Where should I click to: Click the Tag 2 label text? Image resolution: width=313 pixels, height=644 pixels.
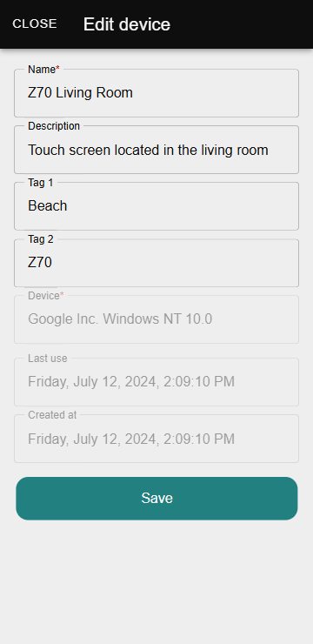(x=41, y=239)
